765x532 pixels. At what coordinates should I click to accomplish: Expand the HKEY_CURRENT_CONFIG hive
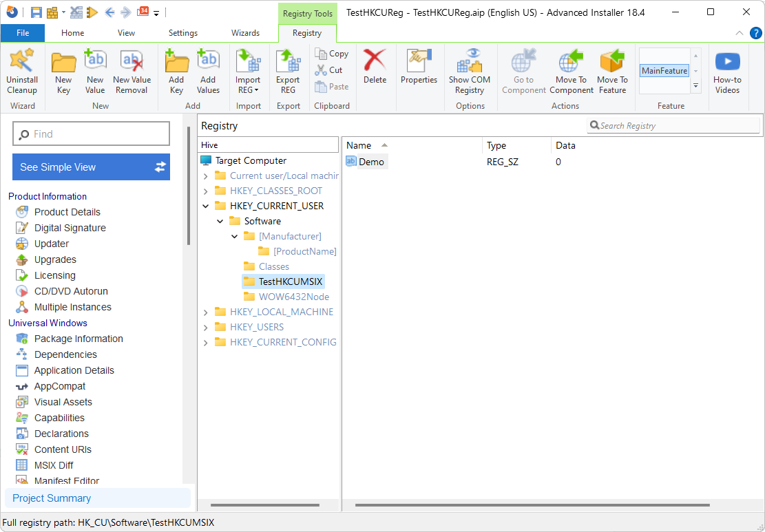pyautogui.click(x=205, y=343)
